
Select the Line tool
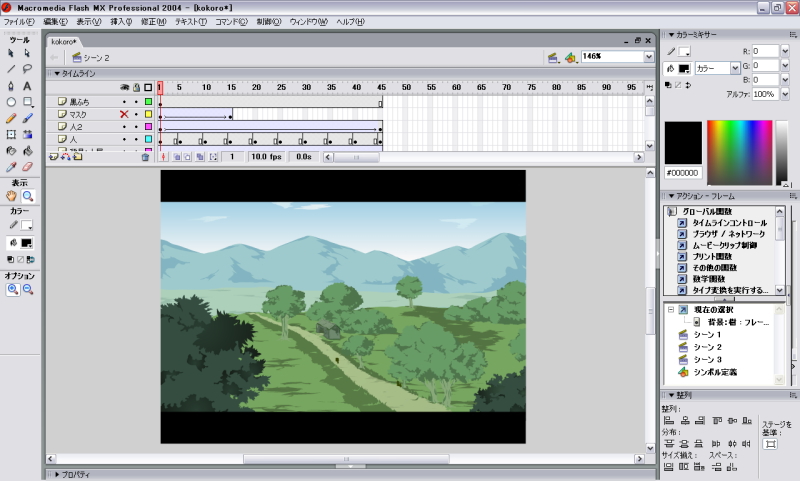pos(11,69)
